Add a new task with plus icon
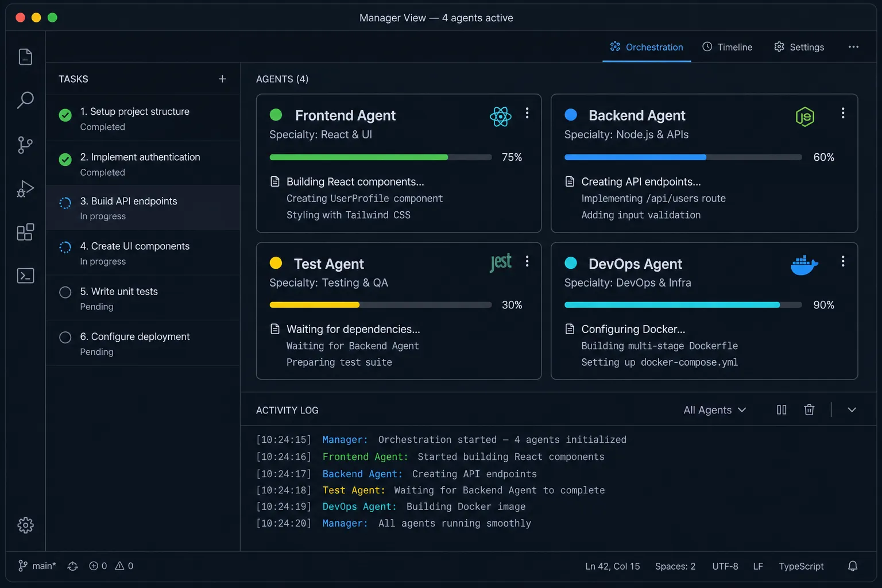This screenshot has width=882, height=588. pos(222,79)
